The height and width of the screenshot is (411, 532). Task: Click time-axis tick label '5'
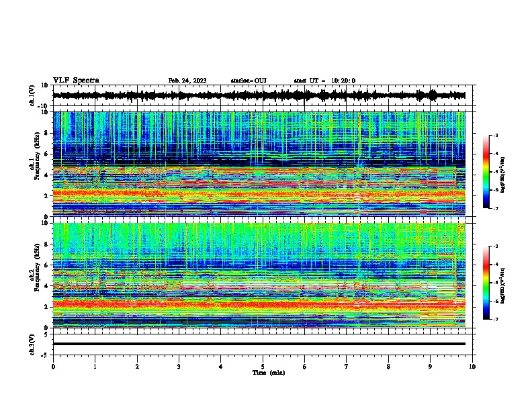tap(263, 367)
